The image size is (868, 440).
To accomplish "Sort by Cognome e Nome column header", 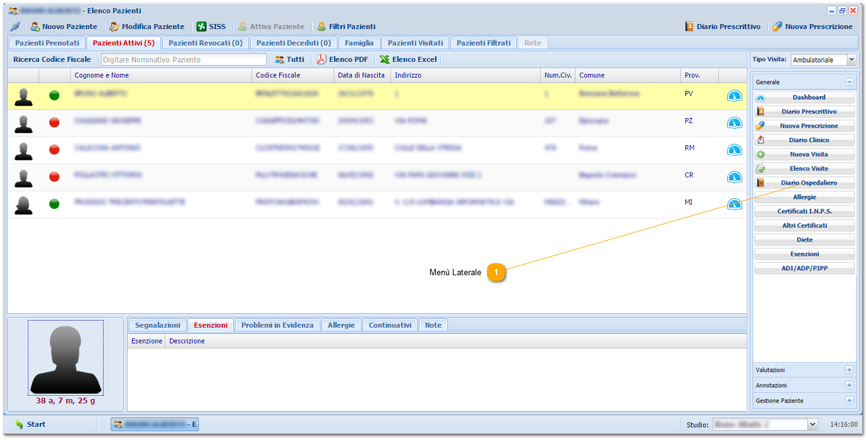I will 161,75.
